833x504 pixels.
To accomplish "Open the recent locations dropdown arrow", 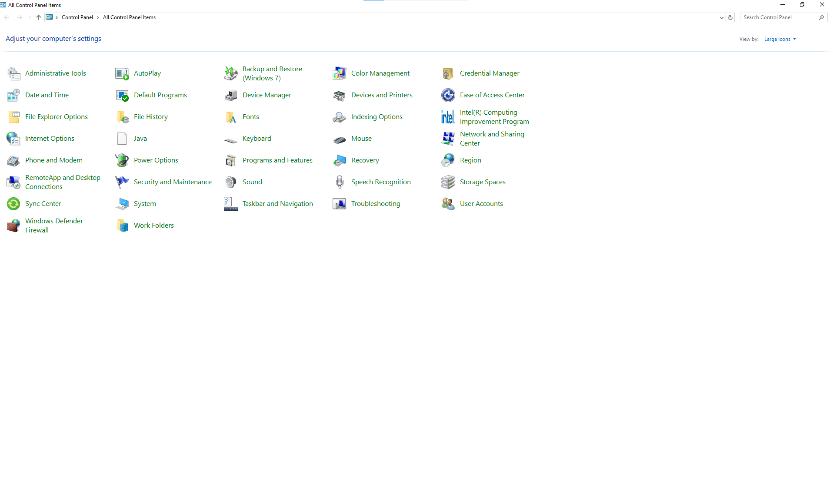I will coord(30,17).
